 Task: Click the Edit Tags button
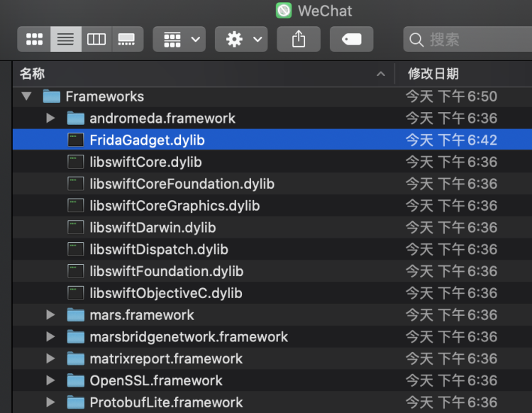point(351,39)
